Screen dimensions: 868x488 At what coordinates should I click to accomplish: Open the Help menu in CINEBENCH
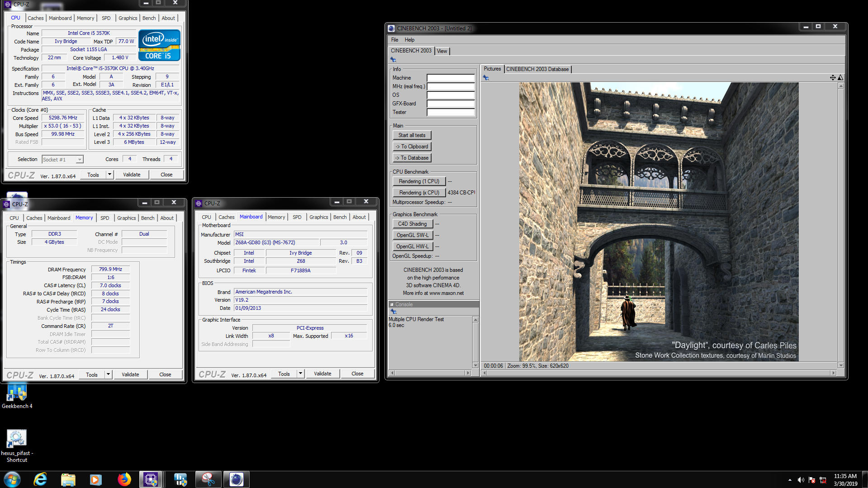pos(409,40)
